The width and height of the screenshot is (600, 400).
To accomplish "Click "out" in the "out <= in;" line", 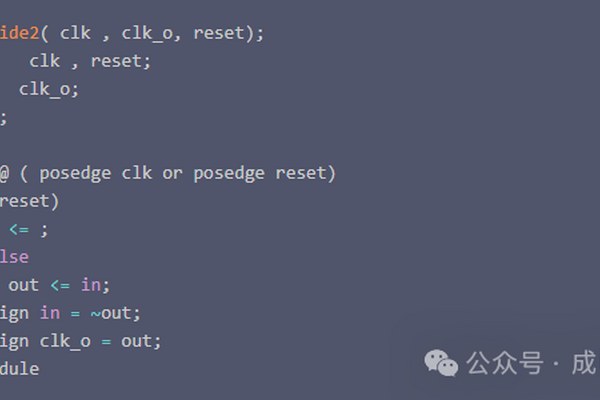I will pos(24,285).
